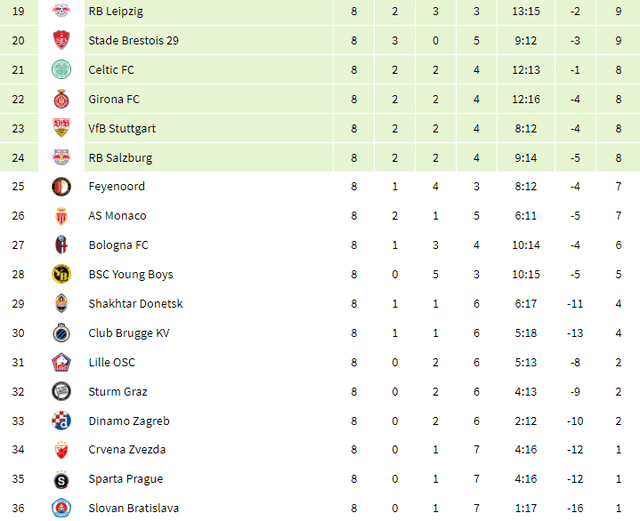Open the Sturm Graz team link
Screen dimensions: 640x521
[117, 392]
